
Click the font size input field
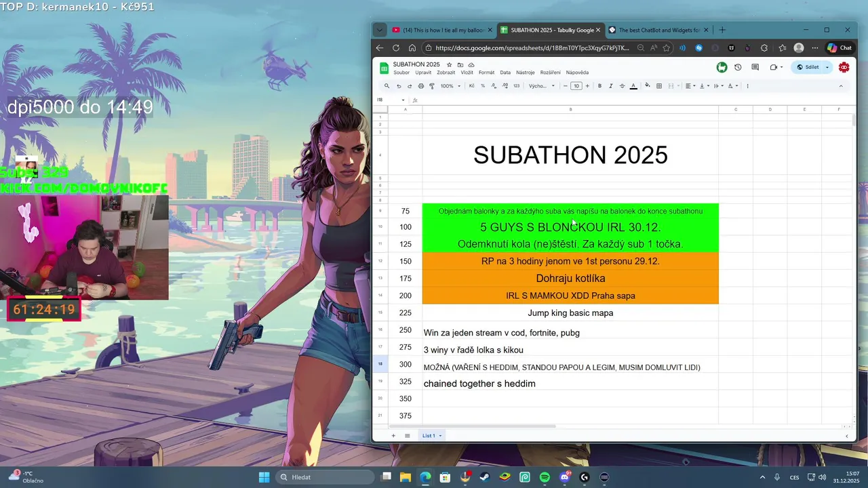[x=576, y=86]
